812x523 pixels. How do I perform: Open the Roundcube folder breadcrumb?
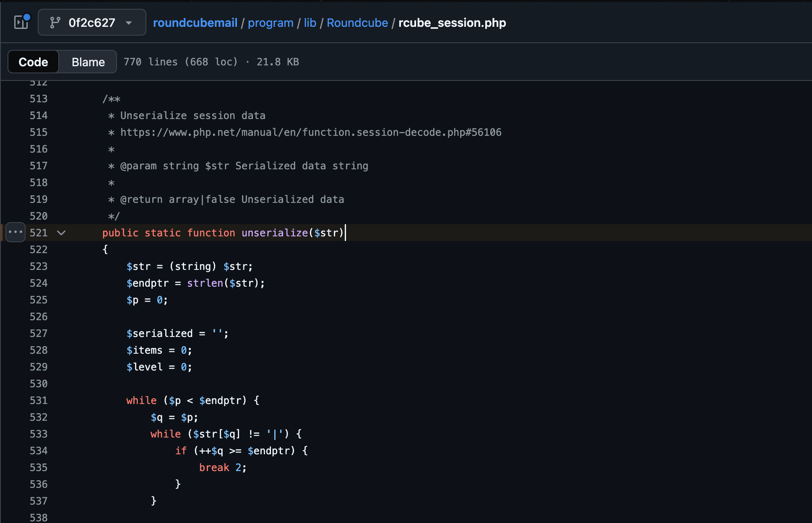click(357, 23)
